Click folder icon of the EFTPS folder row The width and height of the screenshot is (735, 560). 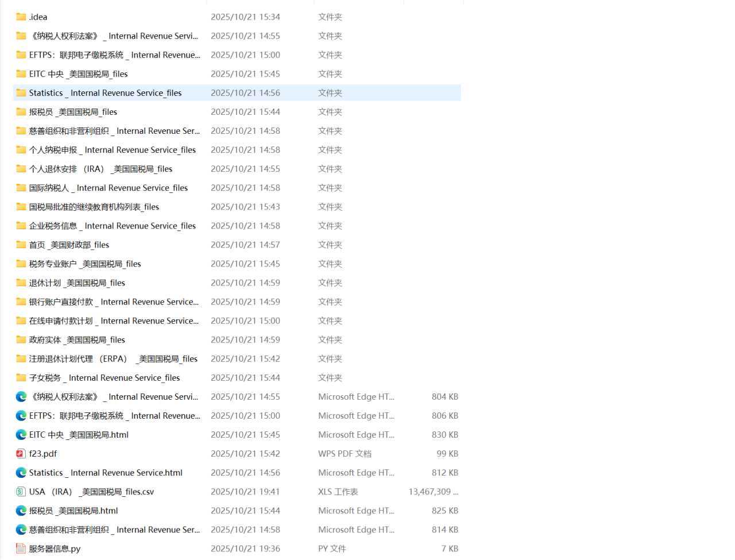21,55
